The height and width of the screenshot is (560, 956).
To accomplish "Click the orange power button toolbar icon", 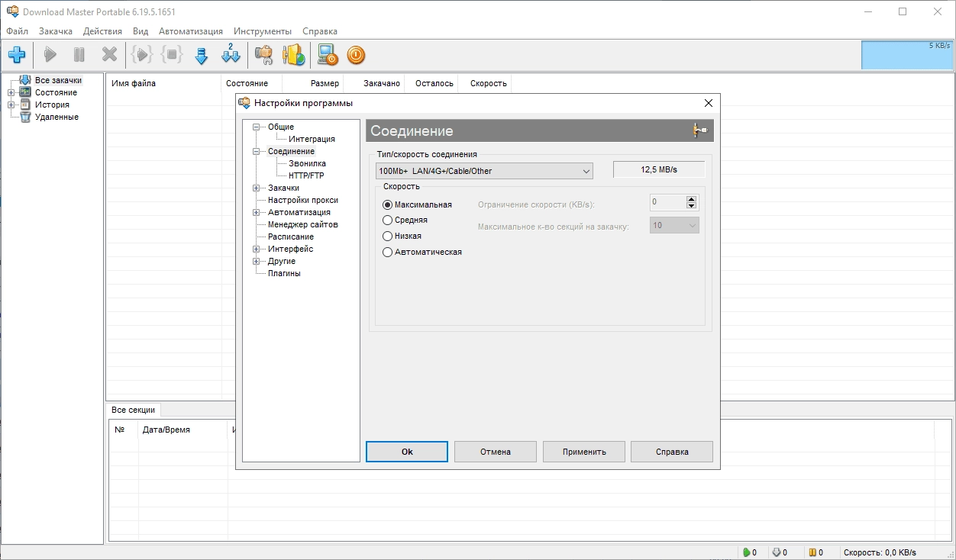I will [x=356, y=54].
